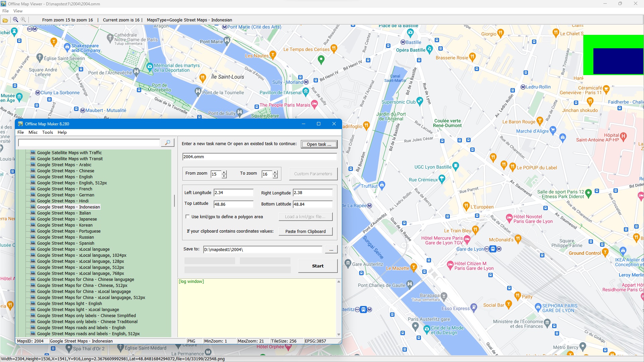Select Google Satellite Maps with Transit
644x362 pixels.
tap(70, 159)
